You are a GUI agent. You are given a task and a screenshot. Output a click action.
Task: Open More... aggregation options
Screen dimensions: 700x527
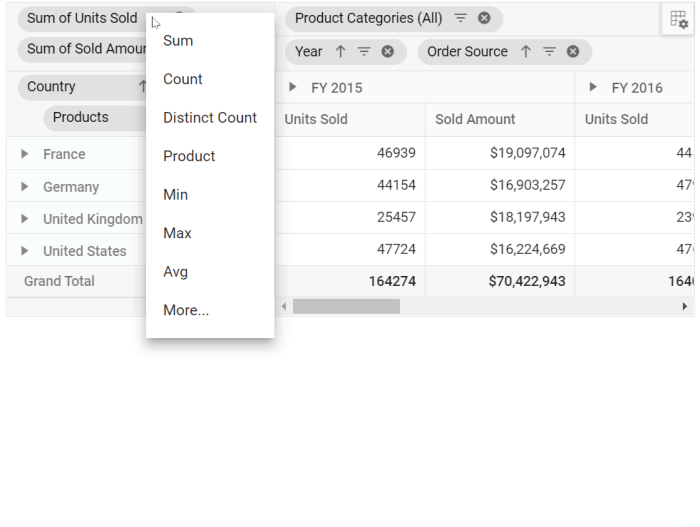point(186,311)
